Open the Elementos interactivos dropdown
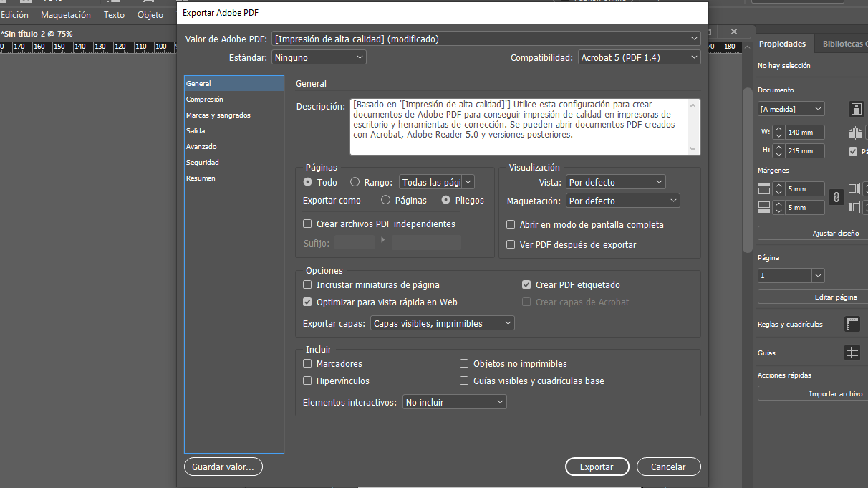Viewport: 868px width, 488px height. pos(455,403)
